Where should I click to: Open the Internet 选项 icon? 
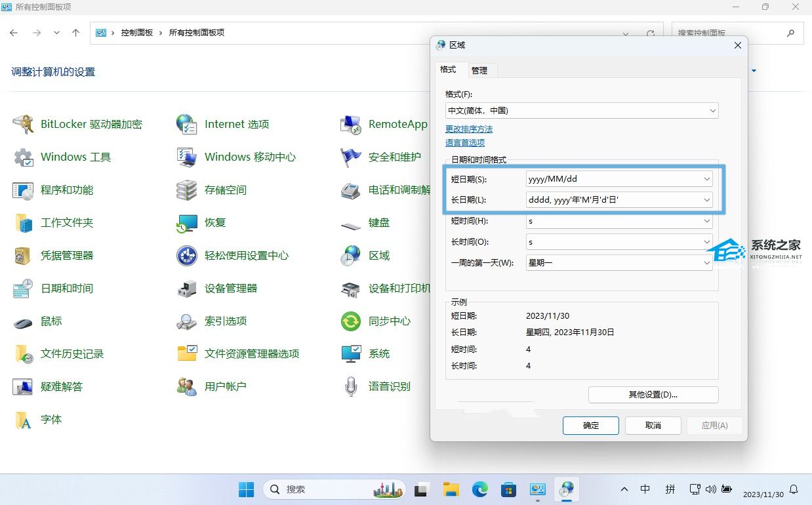[x=187, y=124]
